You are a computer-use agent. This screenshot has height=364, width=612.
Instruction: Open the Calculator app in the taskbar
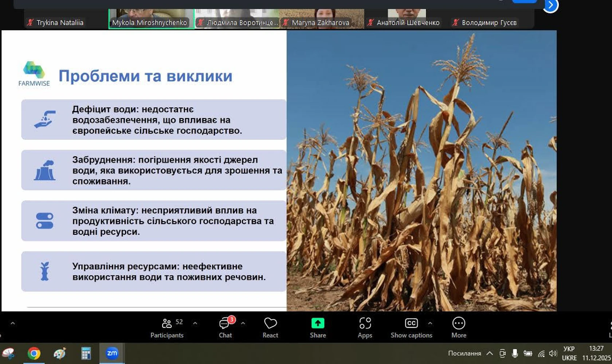[x=86, y=353]
